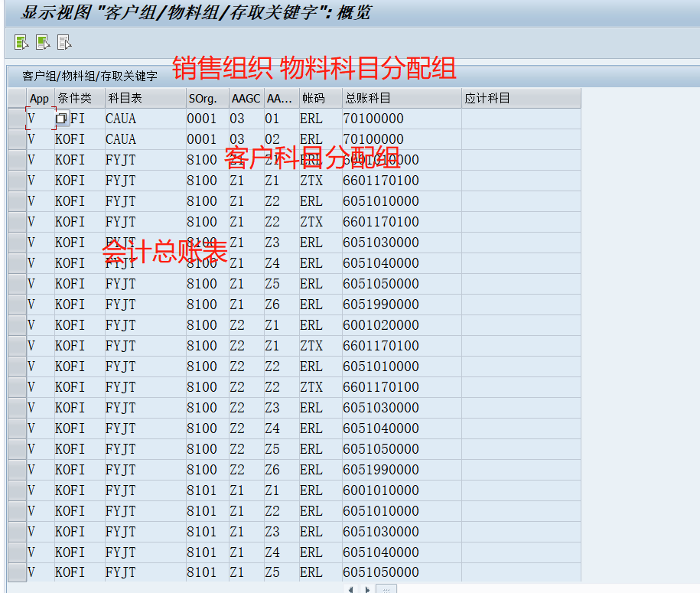Click the left scroll arrow under the table
Screen dimensions: 700x593
coord(351,588)
